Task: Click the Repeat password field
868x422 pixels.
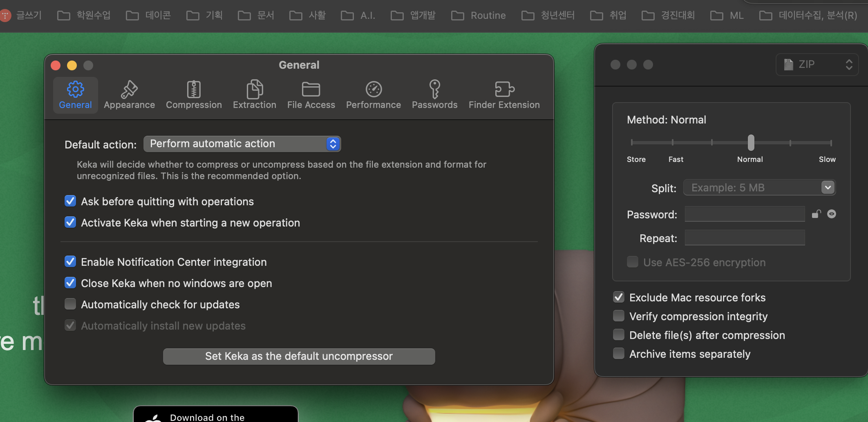Action: 745,238
